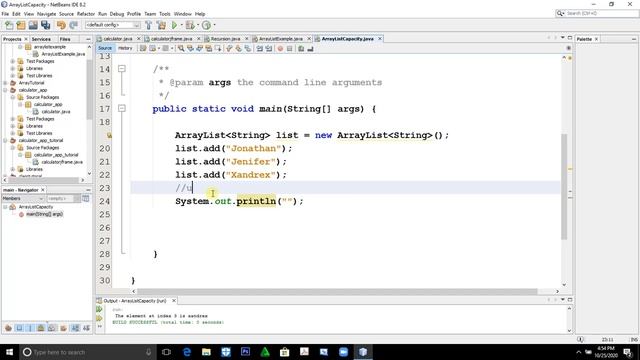Close the Palette panel
The image size is (640, 360).
pyautogui.click(x=596, y=39)
